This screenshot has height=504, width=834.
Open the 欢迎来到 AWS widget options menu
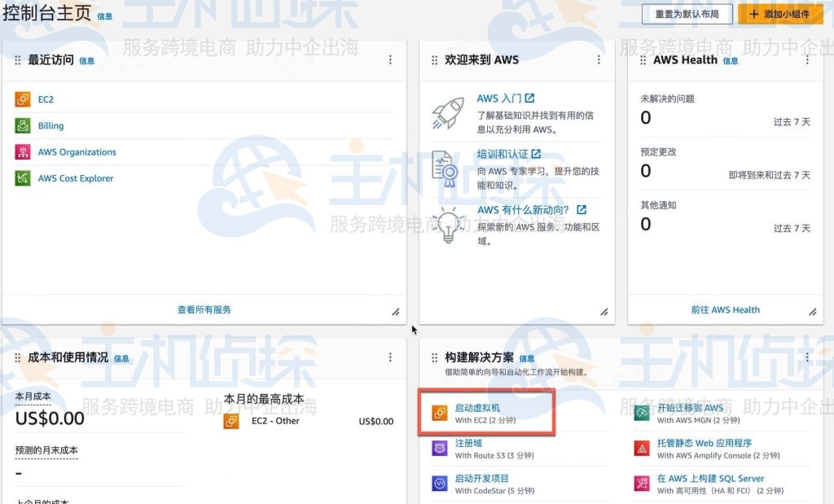point(599,59)
